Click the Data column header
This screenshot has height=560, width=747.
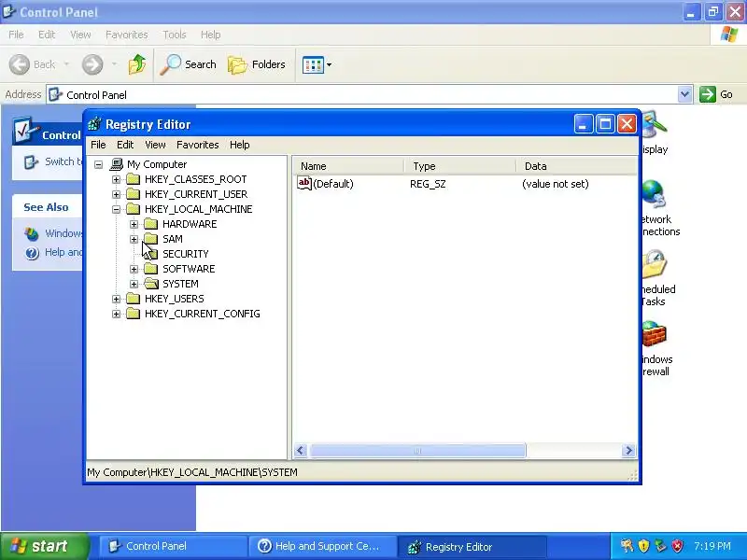point(576,166)
